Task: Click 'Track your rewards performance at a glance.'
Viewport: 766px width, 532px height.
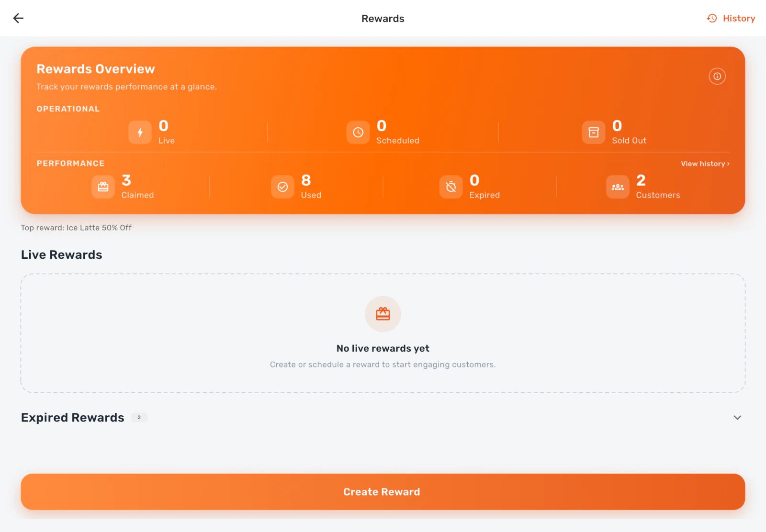Action: coord(127,87)
